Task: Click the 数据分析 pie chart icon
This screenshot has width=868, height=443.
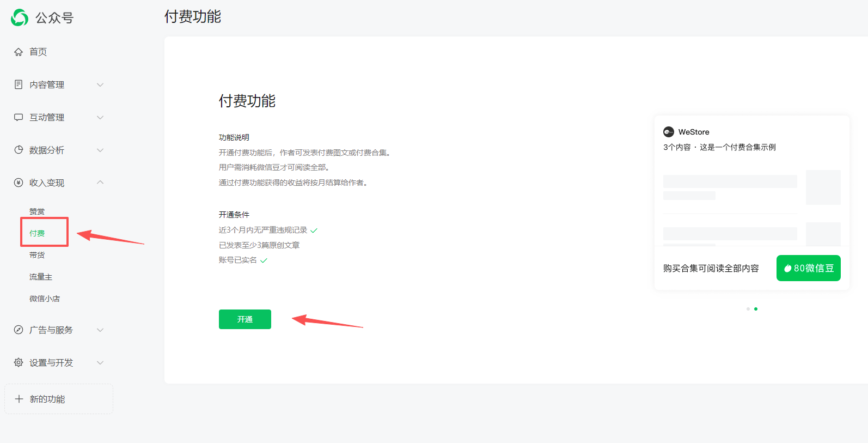Action: 19,150
